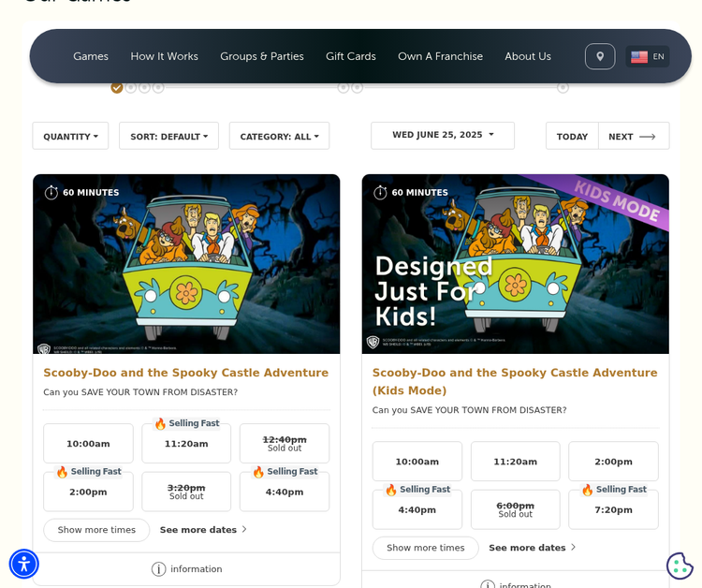
Task: Open the Games menu item
Action: pos(91,56)
